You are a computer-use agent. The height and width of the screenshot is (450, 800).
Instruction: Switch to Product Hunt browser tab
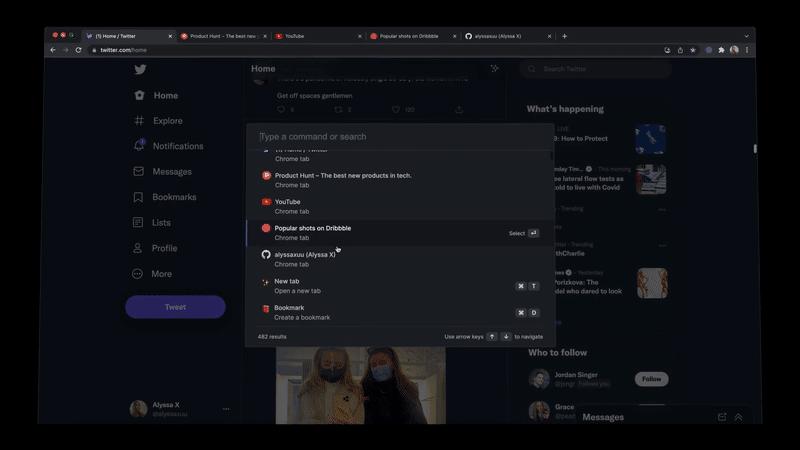[223, 36]
